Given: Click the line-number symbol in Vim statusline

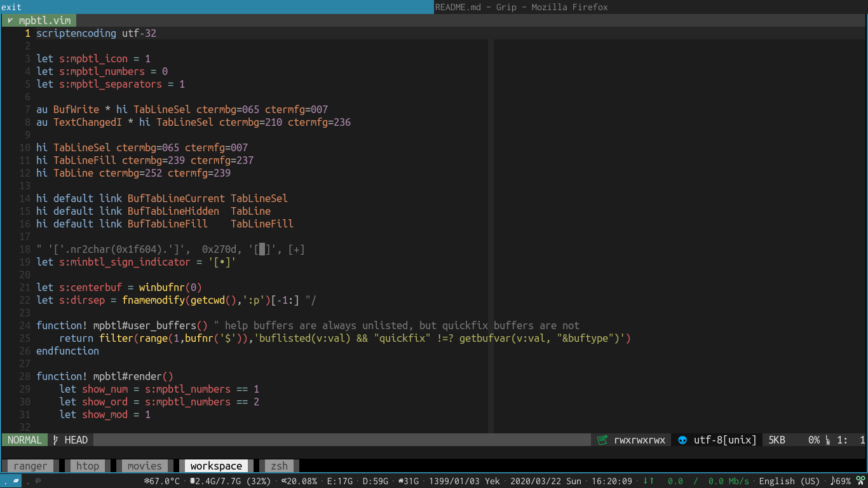Looking at the screenshot, I should click(828, 440).
